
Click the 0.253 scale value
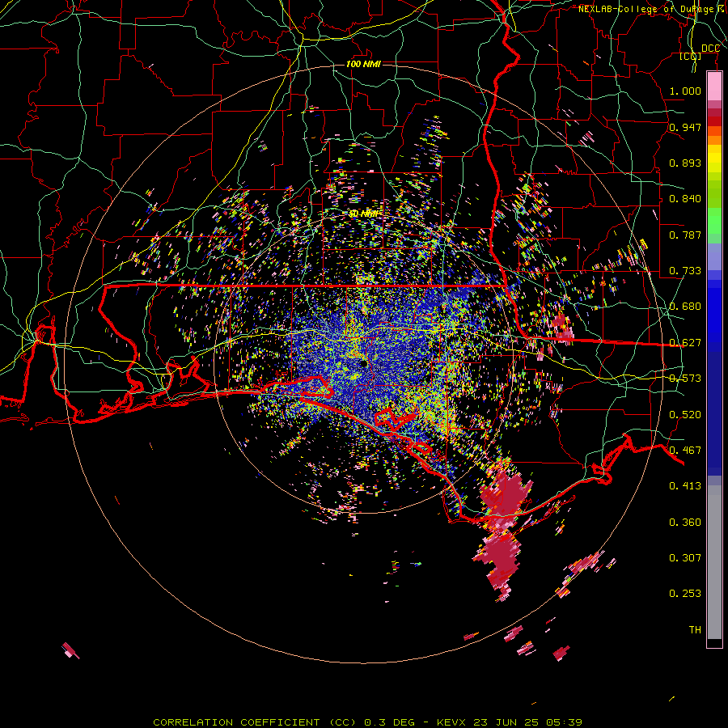685,594
